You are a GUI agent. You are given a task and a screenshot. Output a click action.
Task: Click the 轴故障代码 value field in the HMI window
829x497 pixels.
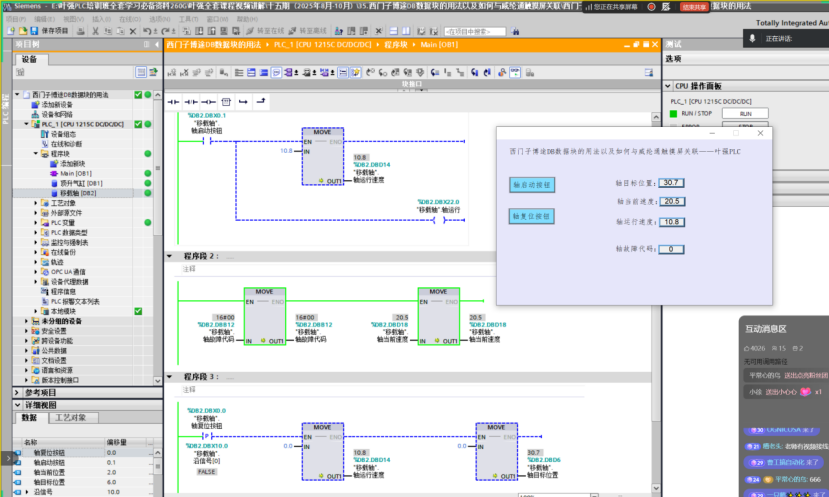[671, 249]
